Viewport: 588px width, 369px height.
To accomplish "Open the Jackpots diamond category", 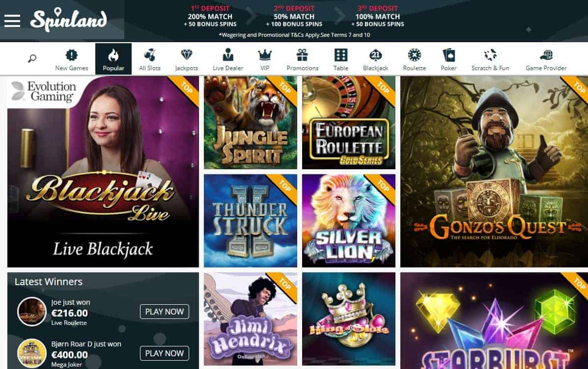I will pos(186,59).
